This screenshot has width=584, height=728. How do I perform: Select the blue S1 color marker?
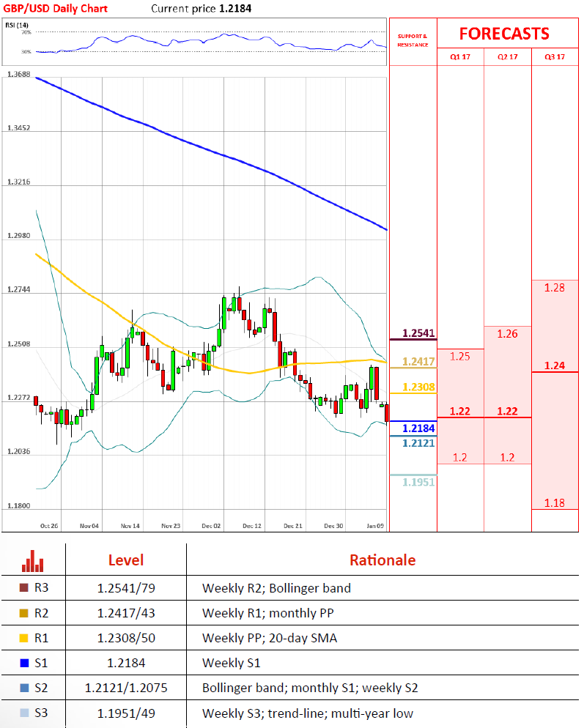(x=23, y=663)
